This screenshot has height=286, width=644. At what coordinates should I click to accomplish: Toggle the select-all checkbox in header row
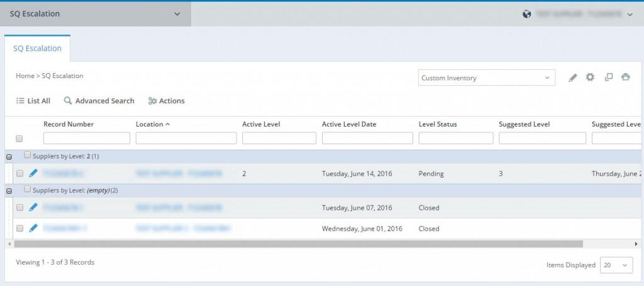(19, 139)
